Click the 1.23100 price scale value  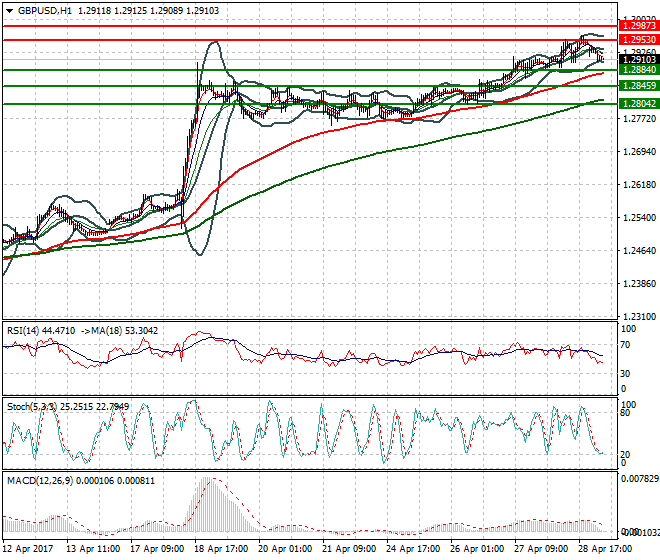639,317
